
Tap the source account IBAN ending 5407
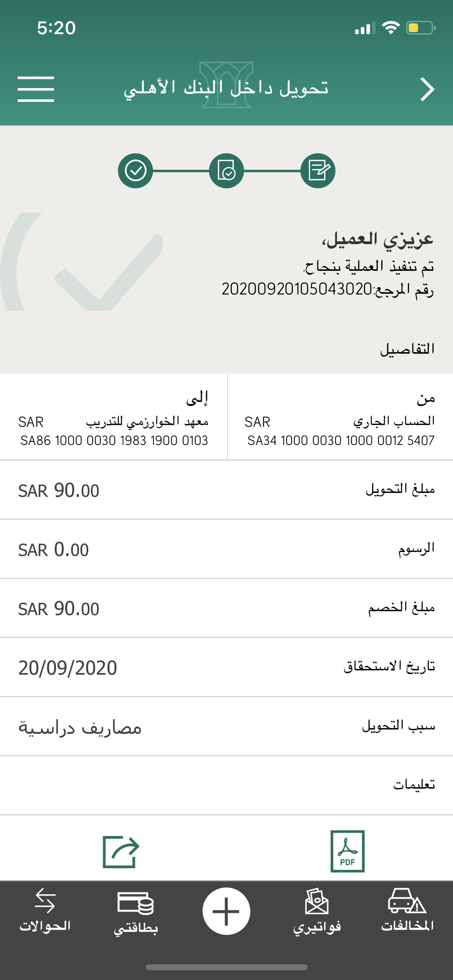341,441
